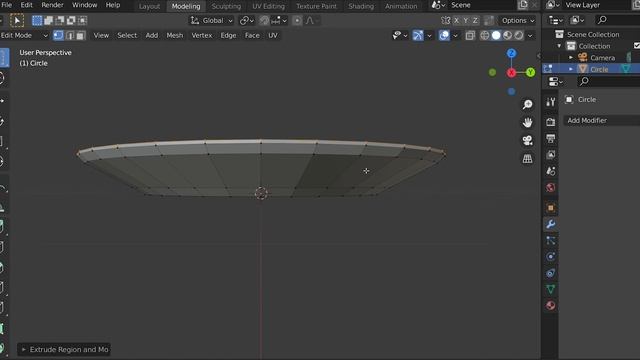Click the Y axis on navigation gizmo
This screenshot has width=640, height=360.
click(530, 72)
